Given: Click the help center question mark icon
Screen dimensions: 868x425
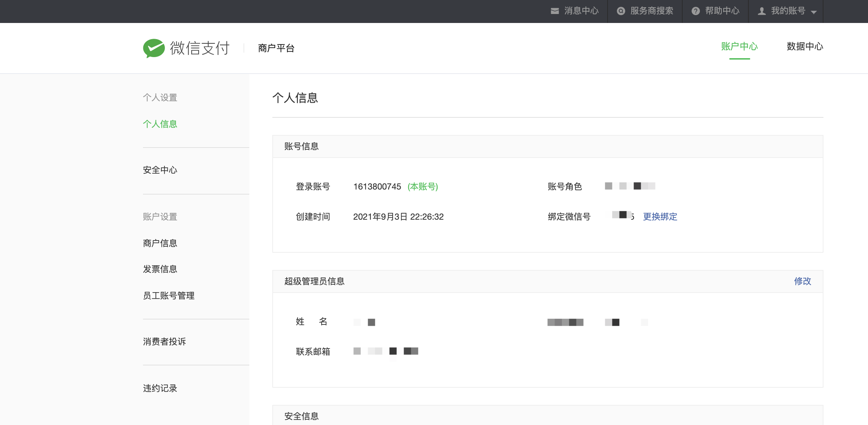Looking at the screenshot, I should pos(696,11).
